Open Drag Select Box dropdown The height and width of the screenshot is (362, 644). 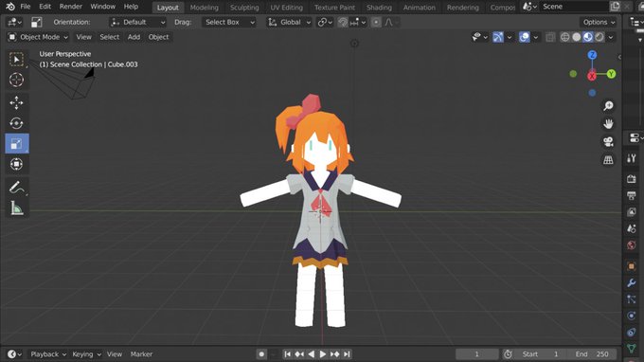click(x=229, y=22)
